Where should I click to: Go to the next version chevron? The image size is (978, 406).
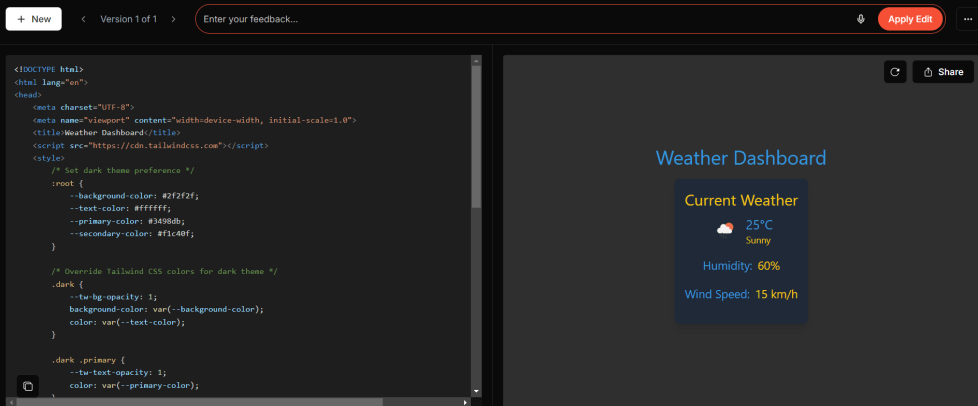coord(173,19)
